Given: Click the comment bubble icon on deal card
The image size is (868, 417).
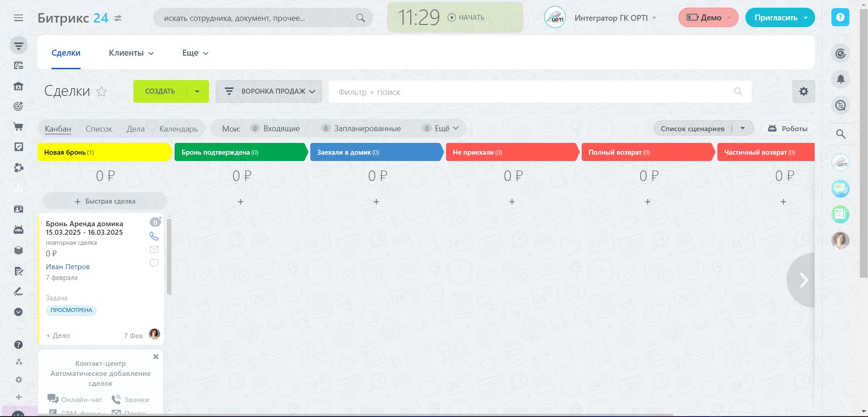Looking at the screenshot, I should click(x=154, y=263).
